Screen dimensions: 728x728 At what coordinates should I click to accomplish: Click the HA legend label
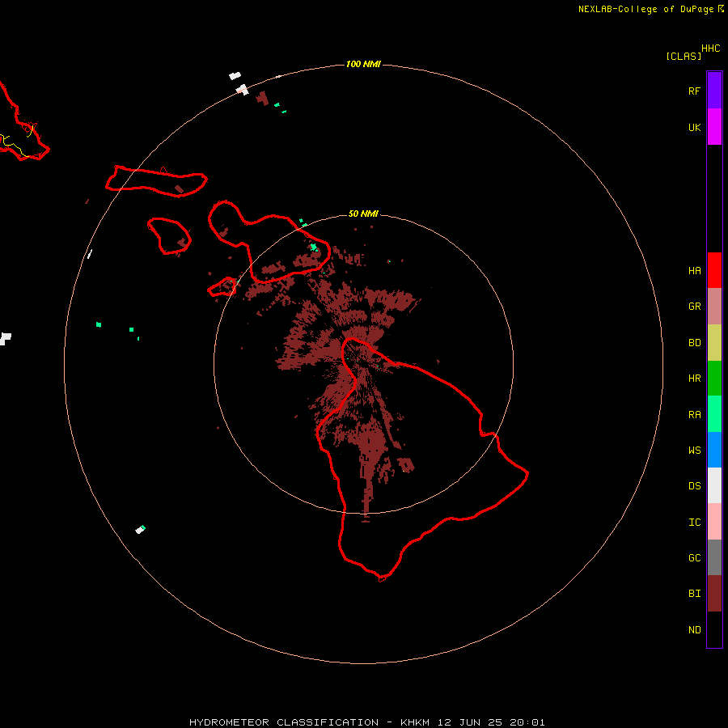pos(694,271)
